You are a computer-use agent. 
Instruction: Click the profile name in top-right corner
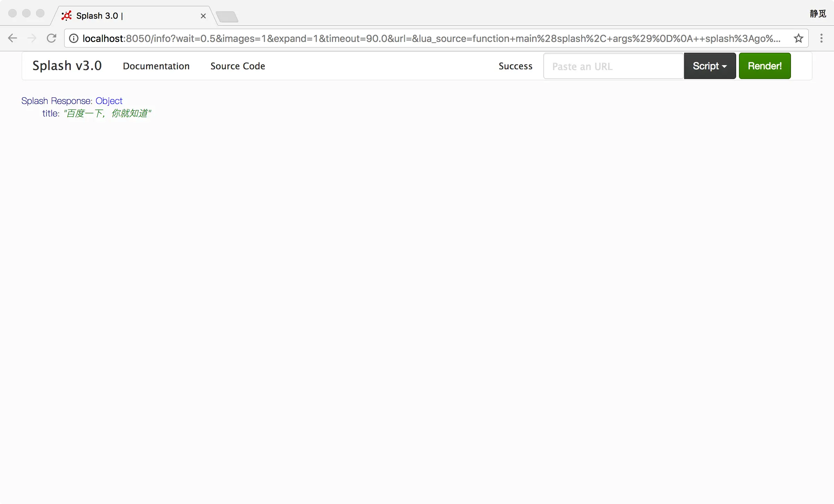[818, 14]
